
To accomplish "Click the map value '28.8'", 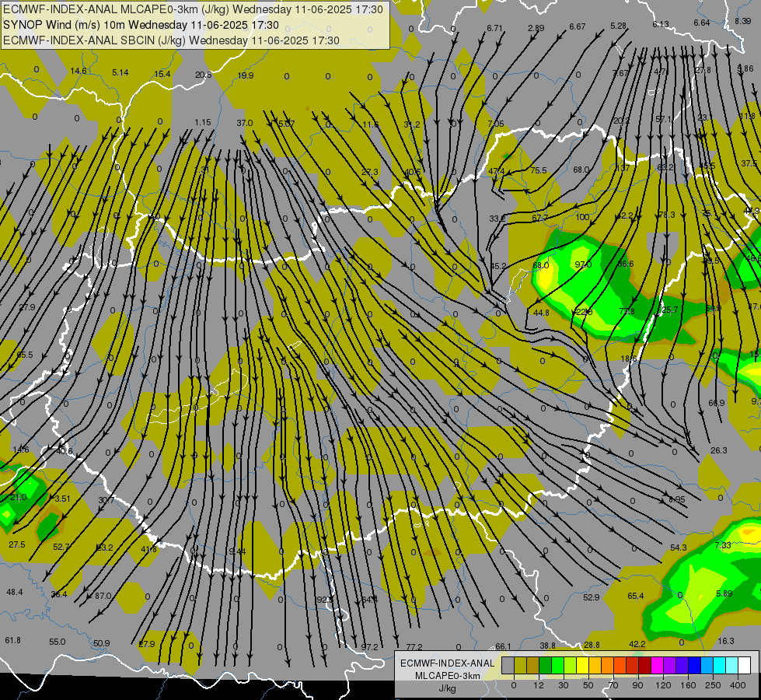I will (x=592, y=645).
